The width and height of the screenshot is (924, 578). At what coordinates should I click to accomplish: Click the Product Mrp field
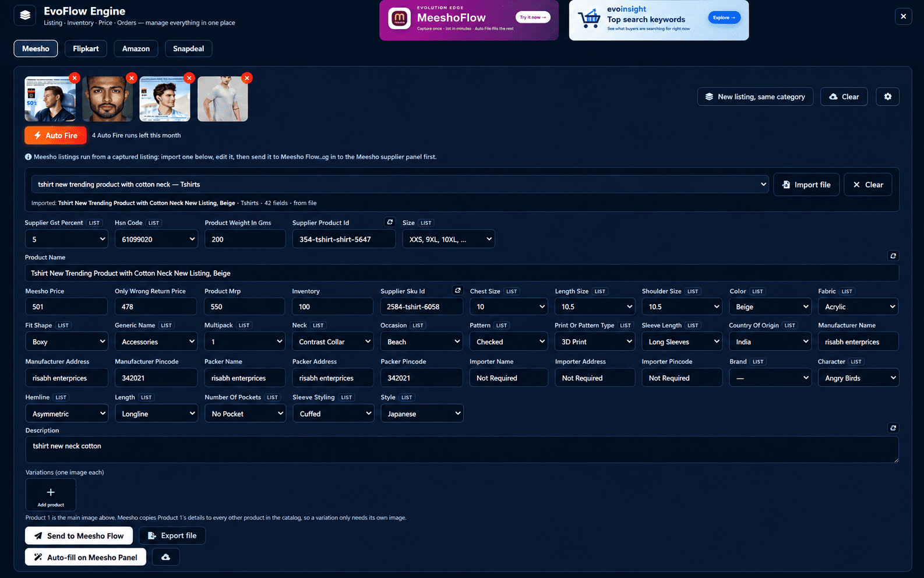(245, 306)
